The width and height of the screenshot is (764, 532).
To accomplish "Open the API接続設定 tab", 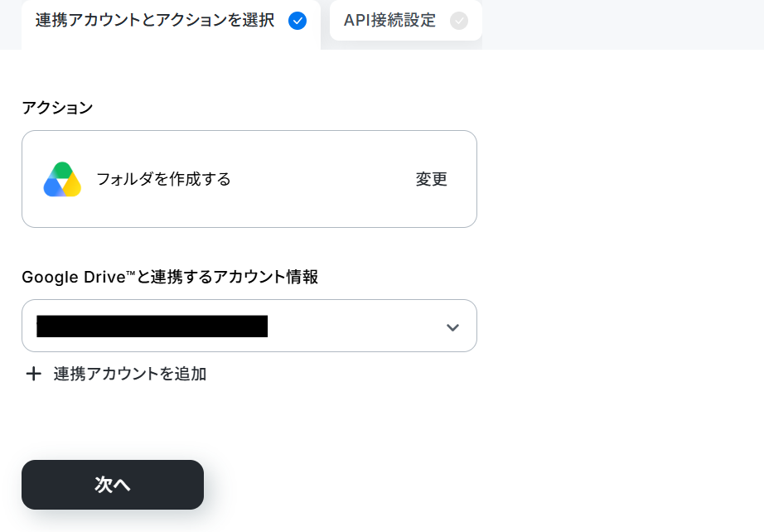I will coord(406,21).
